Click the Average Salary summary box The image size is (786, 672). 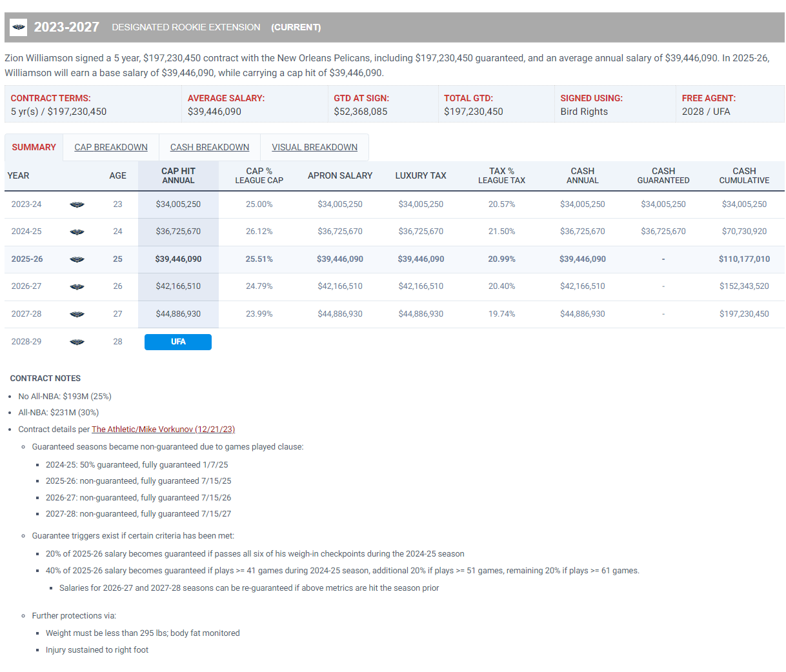255,104
